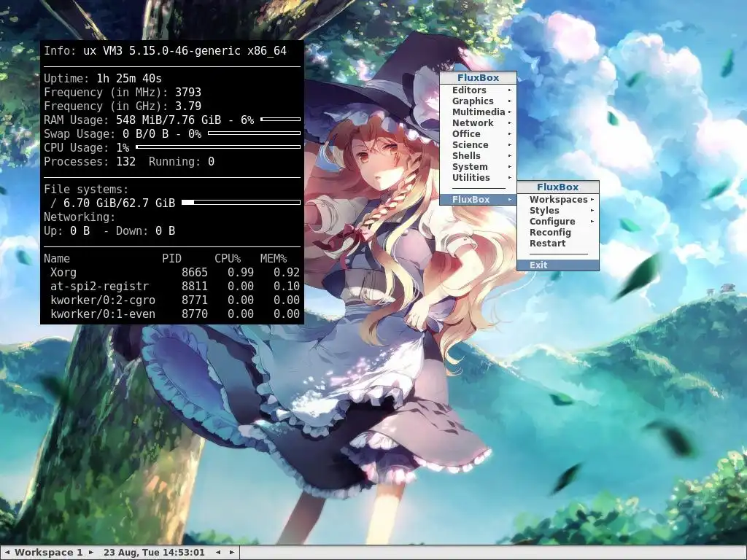Screen dimensions: 747x560
Task: Expand the Styles submenu
Action: tap(558, 211)
